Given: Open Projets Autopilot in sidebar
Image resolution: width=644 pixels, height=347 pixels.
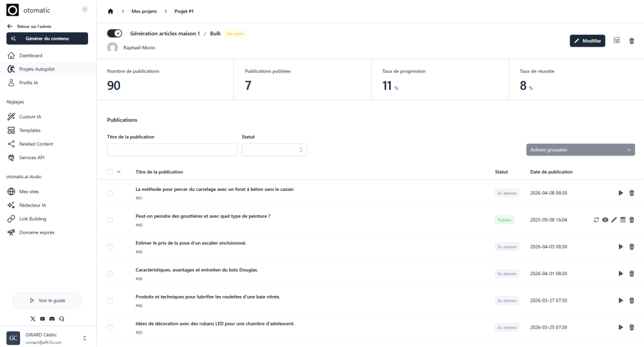Looking at the screenshot, I should [36, 69].
